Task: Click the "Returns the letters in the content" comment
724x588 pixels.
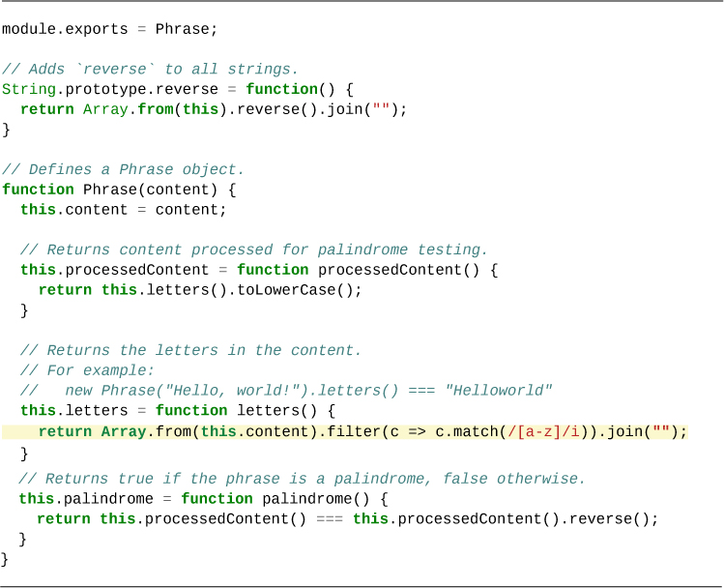Action: tap(190, 350)
